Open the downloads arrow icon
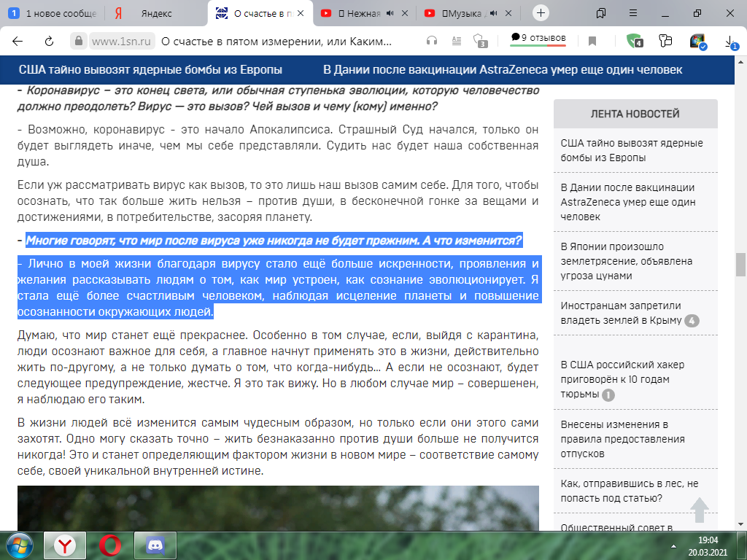The image size is (747, 560). point(730,42)
